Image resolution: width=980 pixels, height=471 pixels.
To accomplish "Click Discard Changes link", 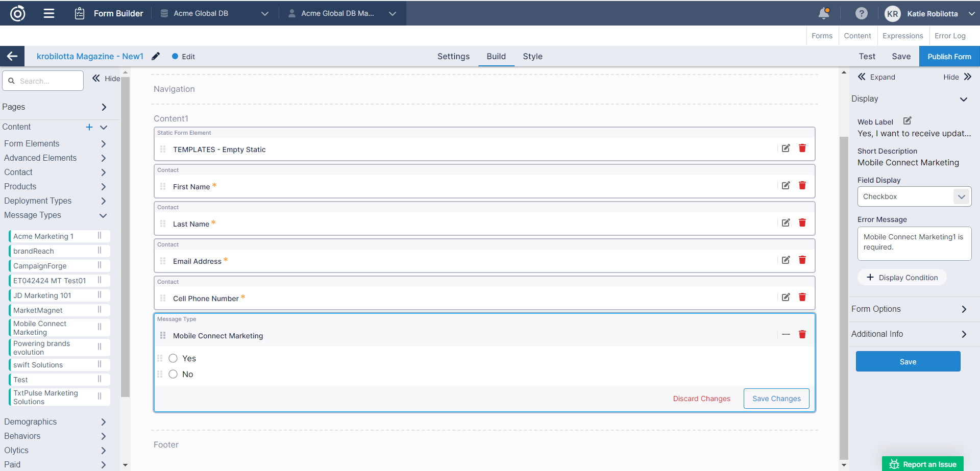I will pyautogui.click(x=701, y=399).
